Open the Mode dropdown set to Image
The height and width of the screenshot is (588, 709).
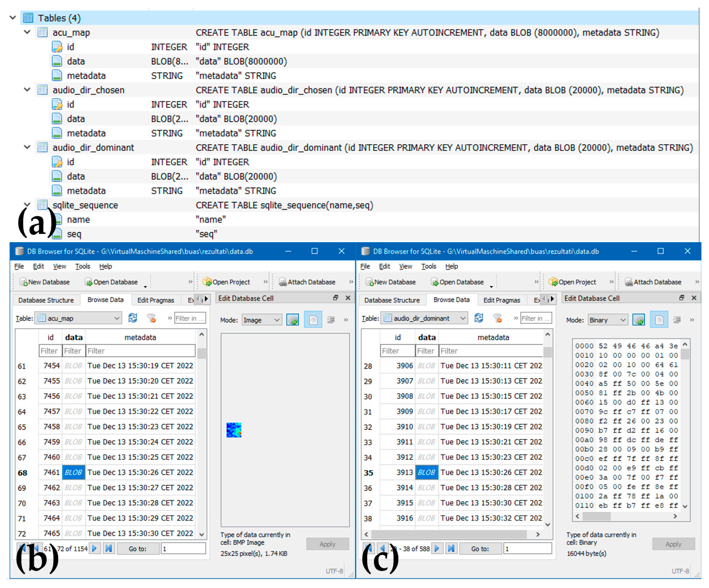pyautogui.click(x=262, y=320)
